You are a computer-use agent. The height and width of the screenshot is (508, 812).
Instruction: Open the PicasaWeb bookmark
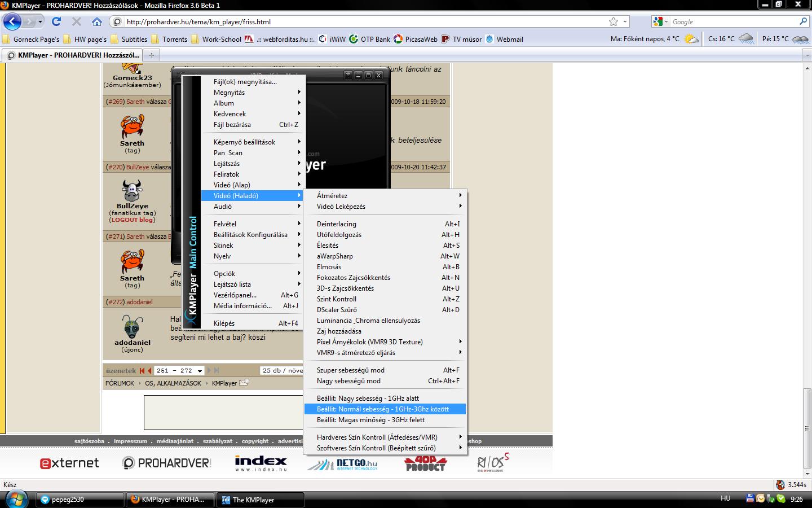click(x=416, y=39)
